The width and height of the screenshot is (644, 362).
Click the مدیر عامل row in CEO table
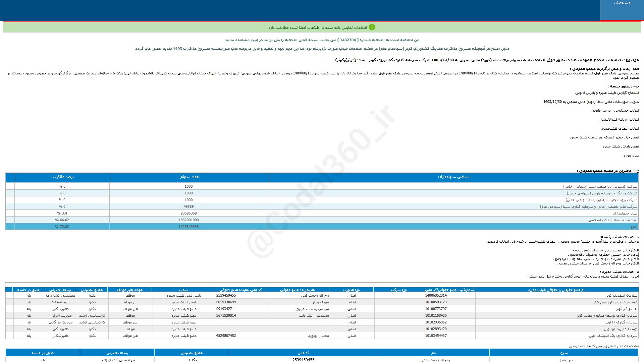point(567,360)
